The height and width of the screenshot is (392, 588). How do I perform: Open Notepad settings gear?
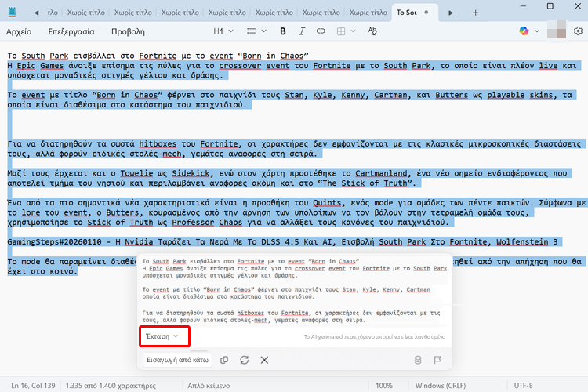pos(578,31)
